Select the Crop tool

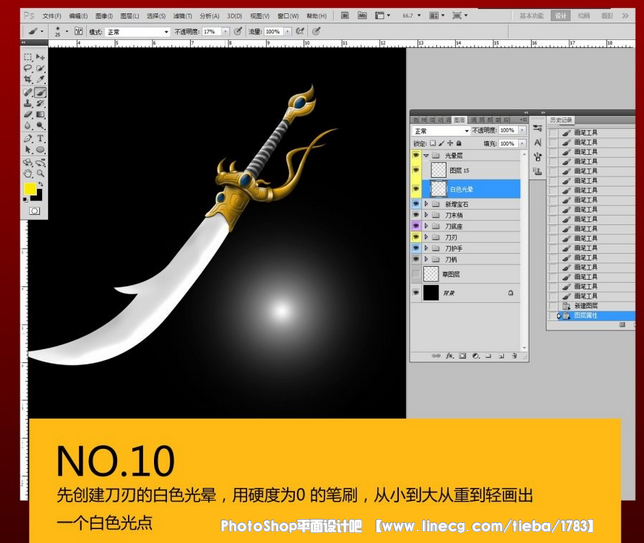point(28,79)
